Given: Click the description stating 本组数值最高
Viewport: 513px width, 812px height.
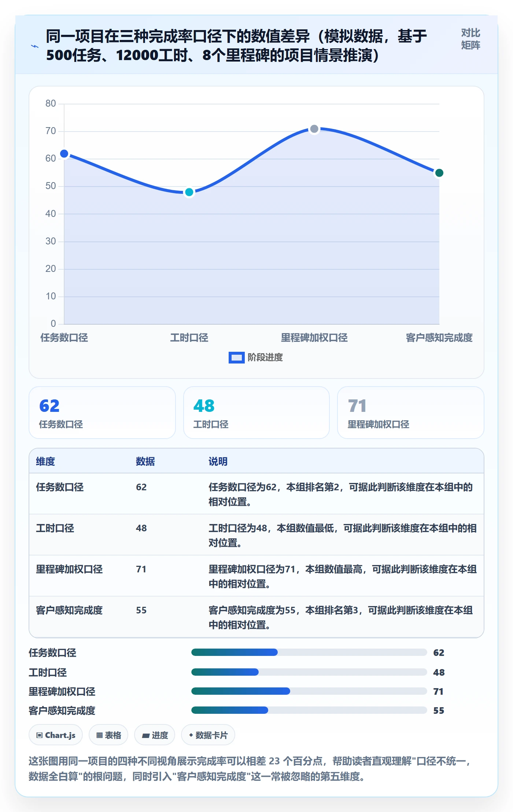Looking at the screenshot, I should (343, 576).
